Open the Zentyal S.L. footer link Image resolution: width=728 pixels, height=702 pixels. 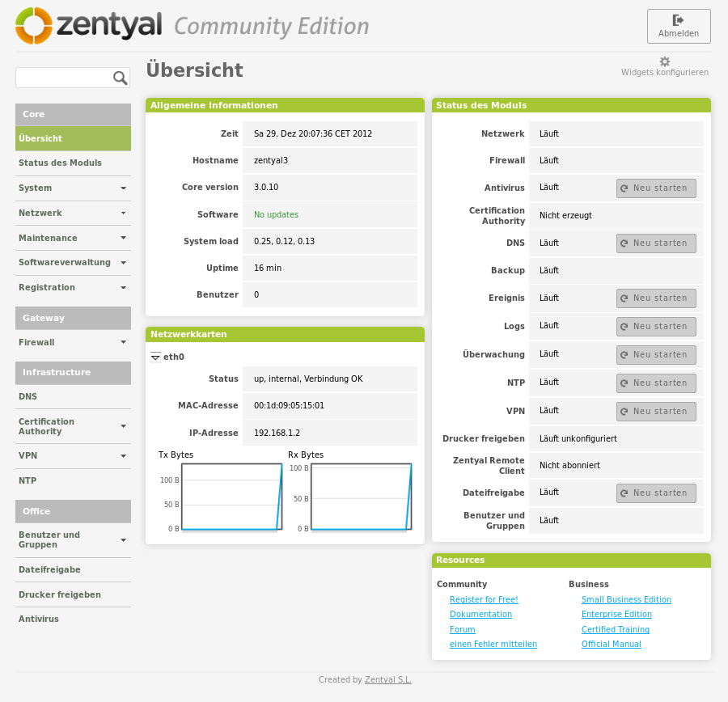tap(388, 679)
